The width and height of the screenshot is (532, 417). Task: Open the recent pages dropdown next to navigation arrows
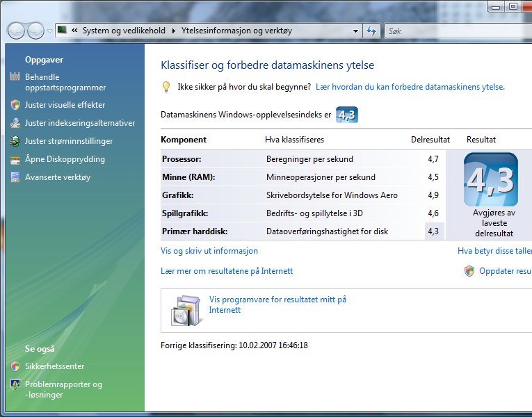[x=50, y=31]
